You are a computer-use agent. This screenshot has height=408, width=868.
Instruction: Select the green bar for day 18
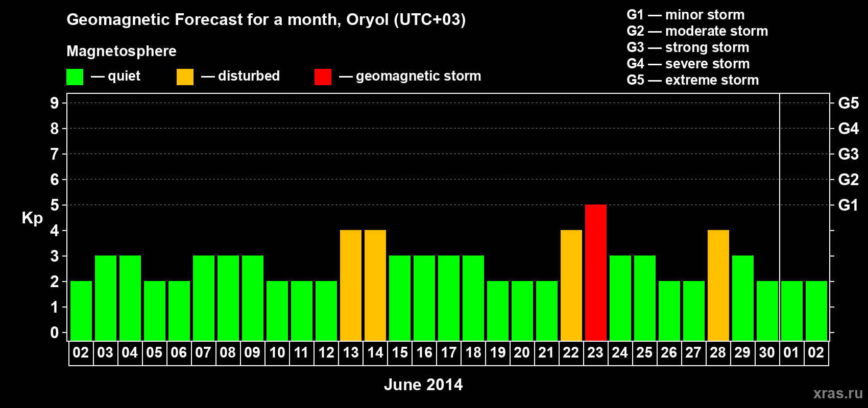tap(473, 298)
